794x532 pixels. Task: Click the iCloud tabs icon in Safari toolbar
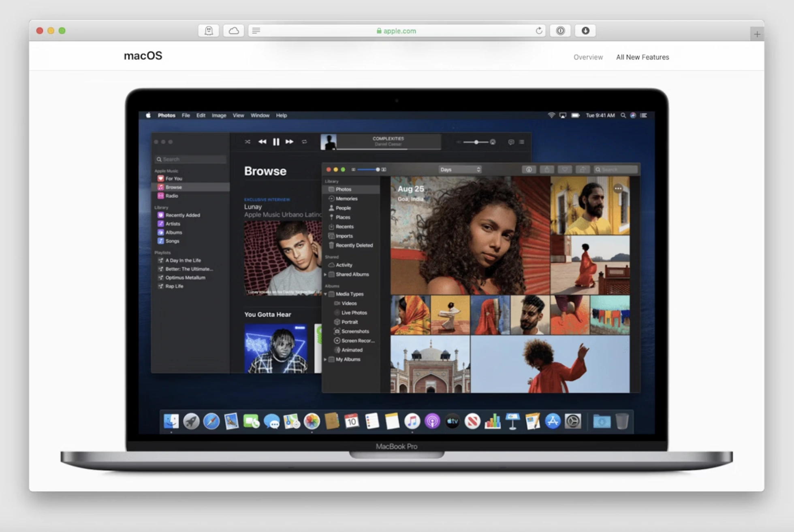click(234, 31)
